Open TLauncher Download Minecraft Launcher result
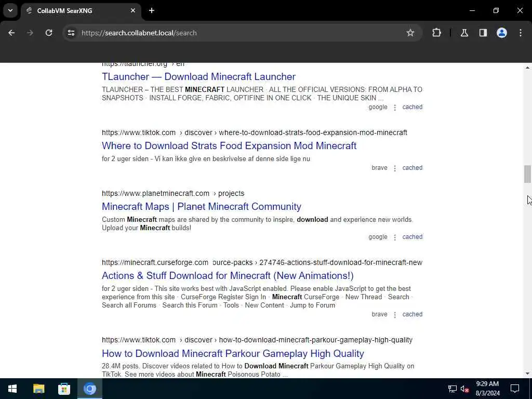532x399 pixels. tap(198, 77)
